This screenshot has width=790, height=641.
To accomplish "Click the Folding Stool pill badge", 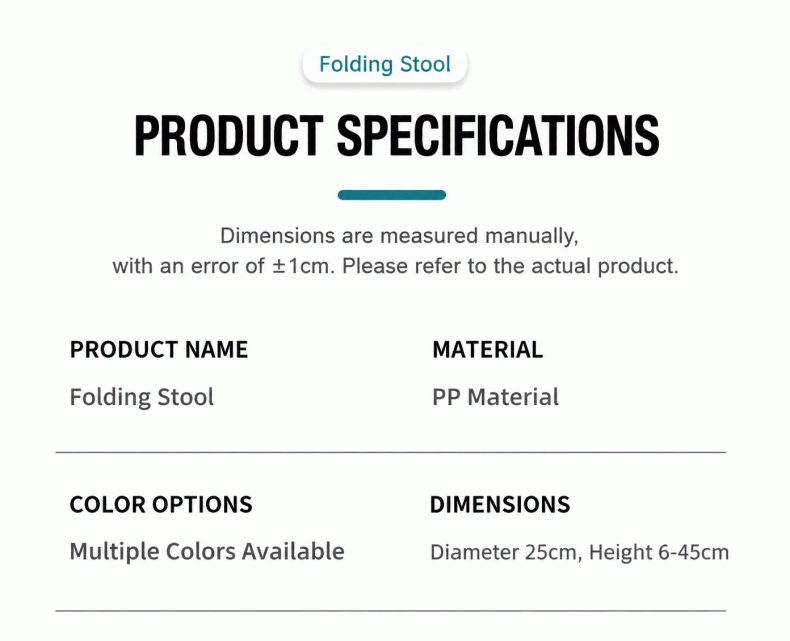I will [x=384, y=64].
